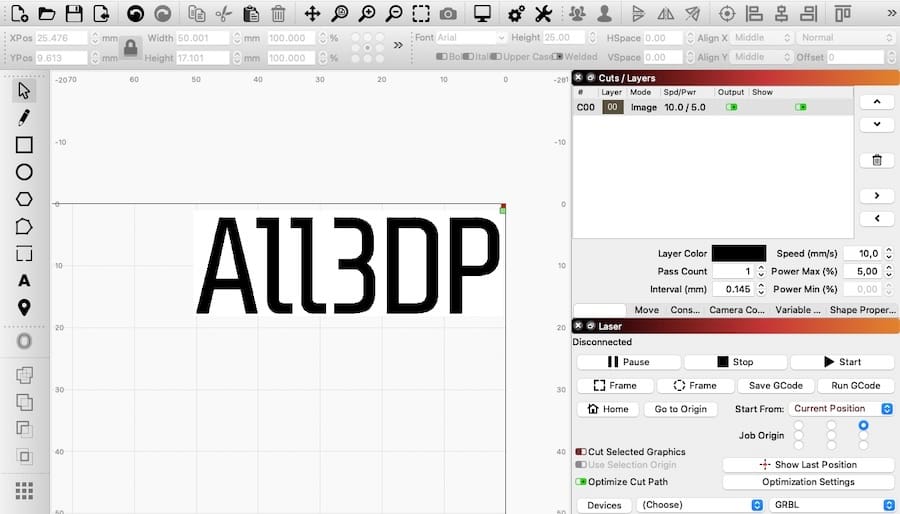Click the Start laser job button

pyautogui.click(x=842, y=362)
